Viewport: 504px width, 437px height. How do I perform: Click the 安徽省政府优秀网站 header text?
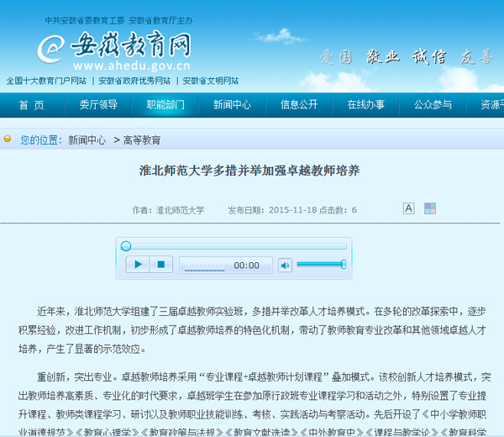pyautogui.click(x=134, y=81)
